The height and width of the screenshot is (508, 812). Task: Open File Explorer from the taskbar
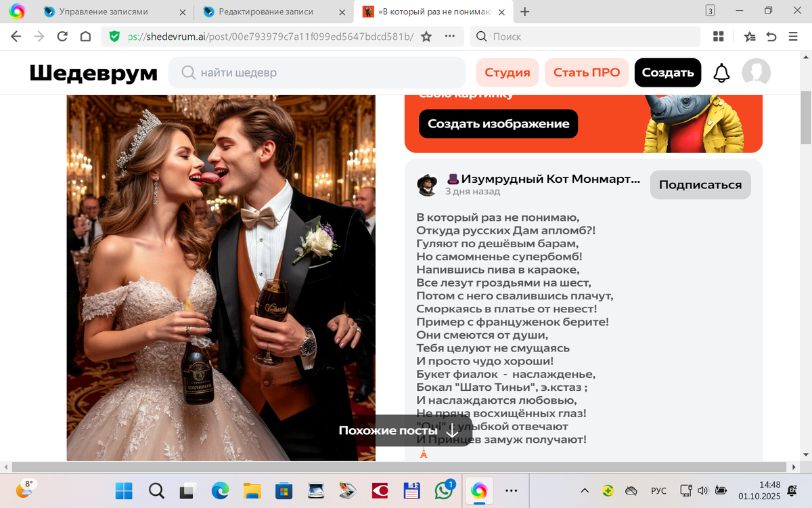252,490
